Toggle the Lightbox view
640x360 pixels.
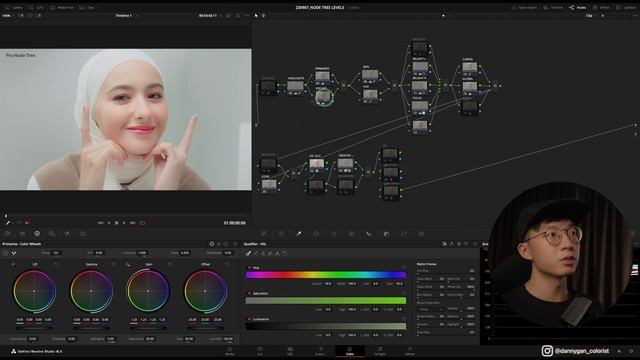coord(627,7)
